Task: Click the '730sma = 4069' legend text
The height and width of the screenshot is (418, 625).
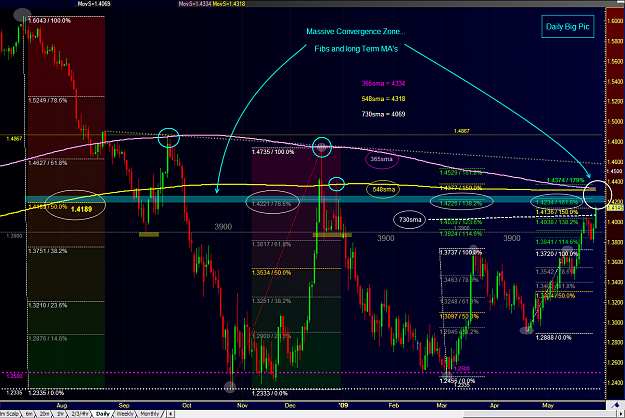Action: pos(383,114)
